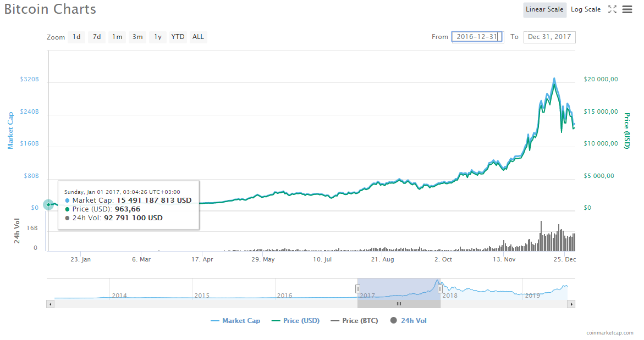Toggle the Market Cap legend series
This screenshot has width=644, height=340.
(235, 321)
